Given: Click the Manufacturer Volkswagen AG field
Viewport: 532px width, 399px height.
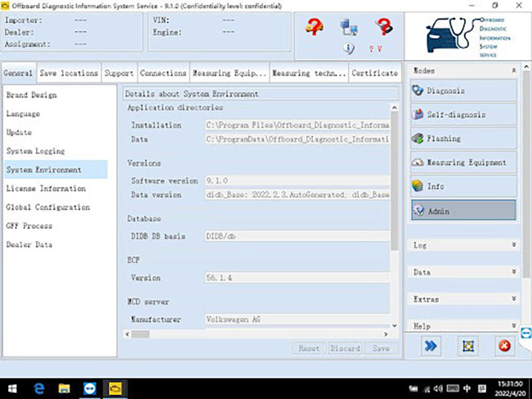Looking at the screenshot, I should 297,319.
